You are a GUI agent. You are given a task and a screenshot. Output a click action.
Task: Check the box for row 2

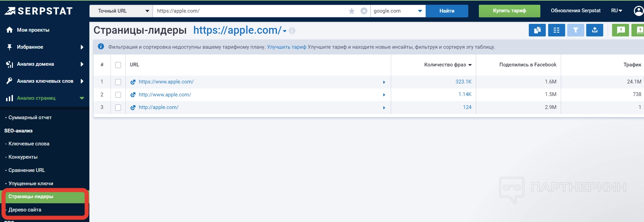(118, 95)
